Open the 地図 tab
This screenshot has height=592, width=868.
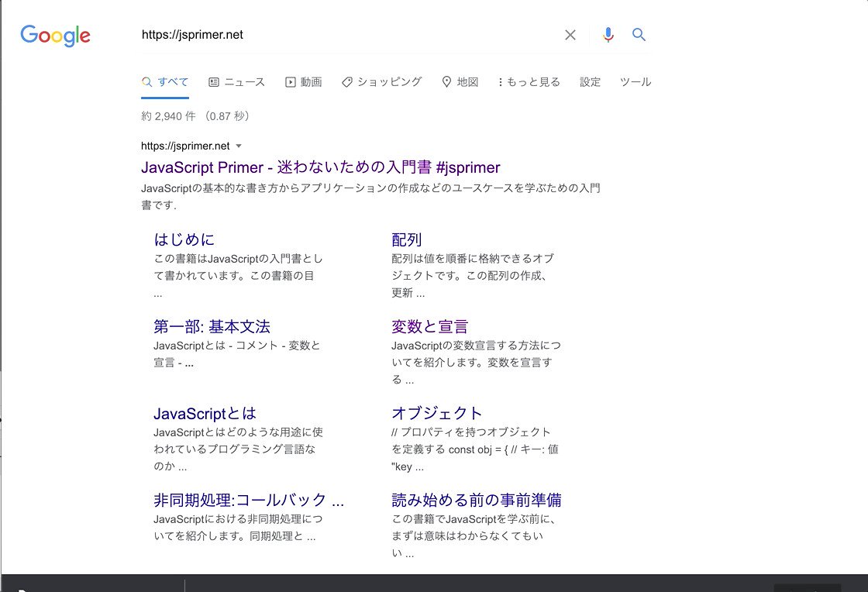point(460,82)
